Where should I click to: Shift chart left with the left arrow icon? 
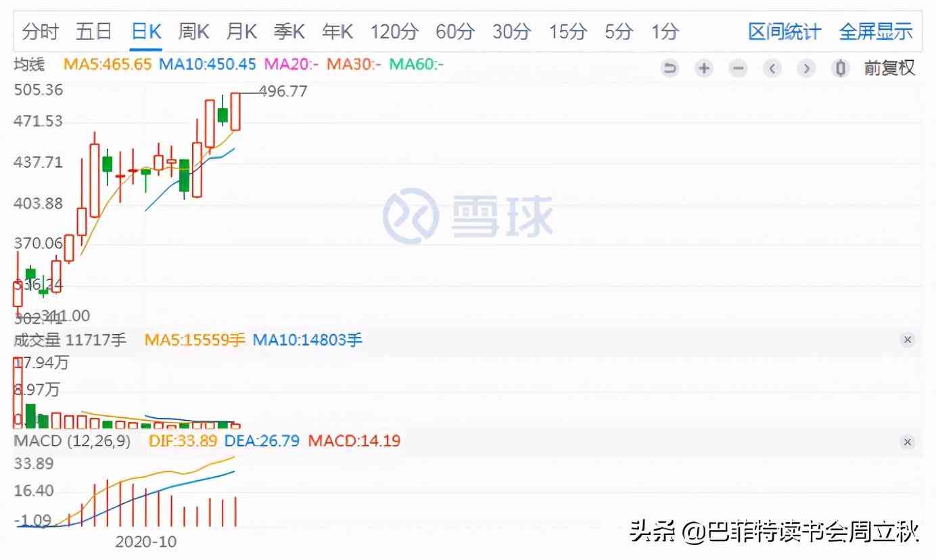pyautogui.click(x=772, y=68)
